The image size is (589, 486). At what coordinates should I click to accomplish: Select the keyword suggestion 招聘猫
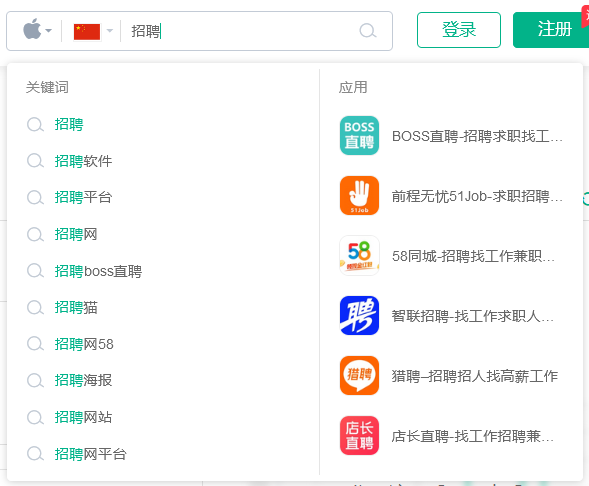pyautogui.click(x=76, y=307)
